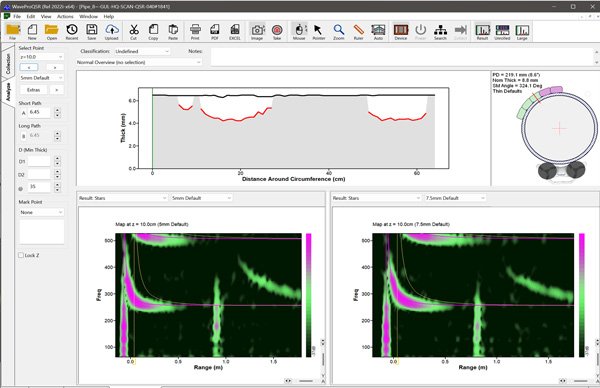The height and width of the screenshot is (388, 600).
Task: Click the Short Path A spinner arrows
Action: pos(57,112)
